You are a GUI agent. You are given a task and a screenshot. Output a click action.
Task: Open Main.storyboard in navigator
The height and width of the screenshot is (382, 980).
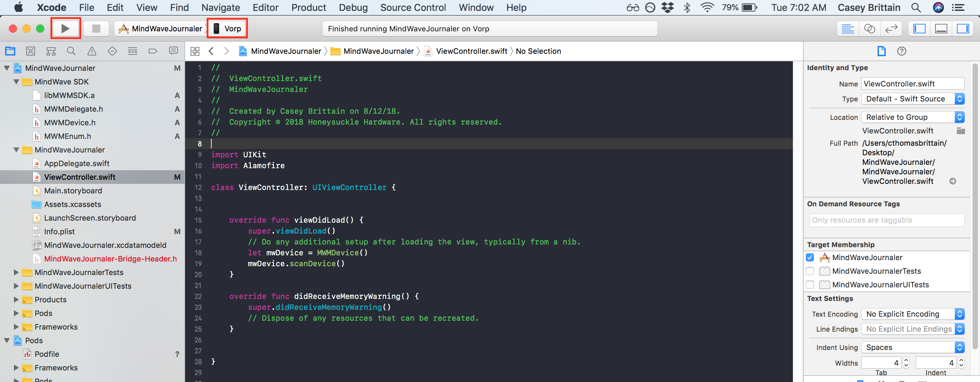coord(73,191)
